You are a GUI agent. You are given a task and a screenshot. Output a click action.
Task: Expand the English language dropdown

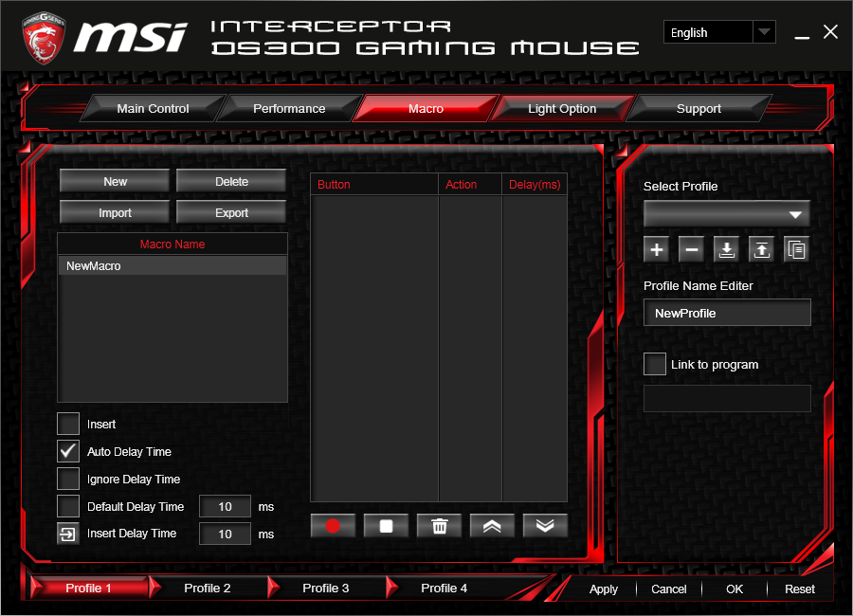point(719,32)
